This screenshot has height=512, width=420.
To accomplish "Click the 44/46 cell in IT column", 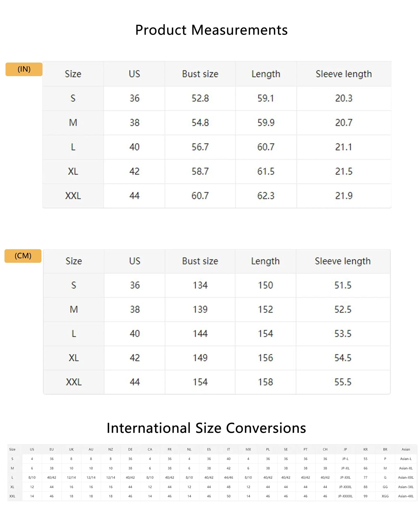I will click(x=228, y=477).
